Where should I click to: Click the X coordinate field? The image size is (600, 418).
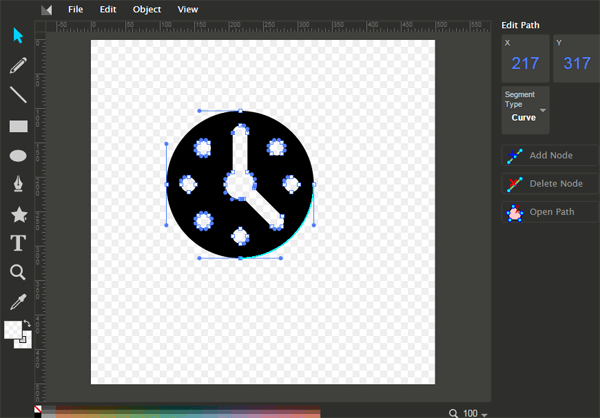pyautogui.click(x=525, y=63)
